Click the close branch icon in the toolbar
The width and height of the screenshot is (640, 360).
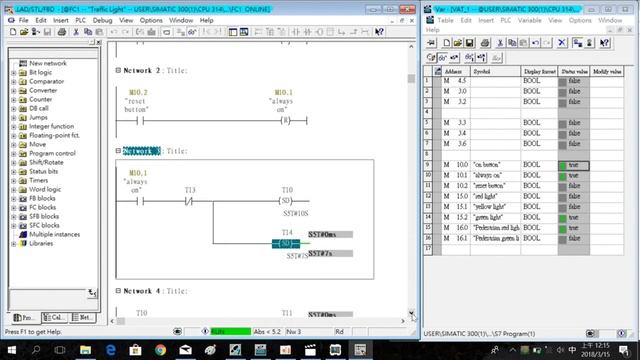tap(353, 32)
